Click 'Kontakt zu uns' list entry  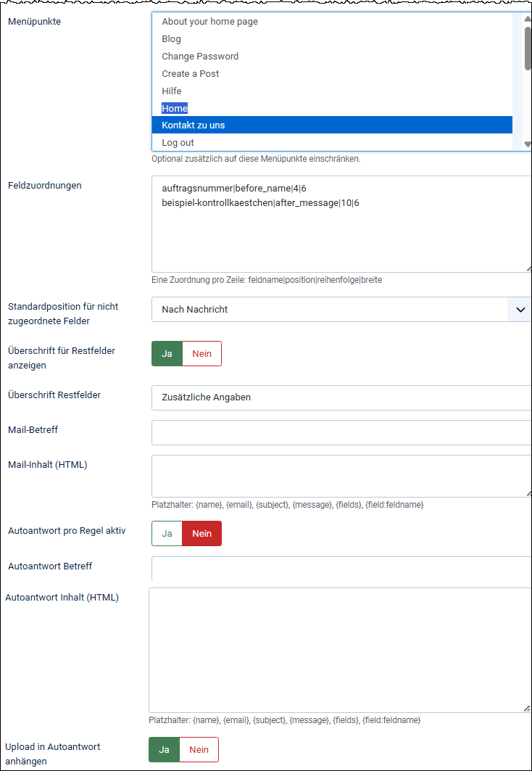[x=194, y=125]
